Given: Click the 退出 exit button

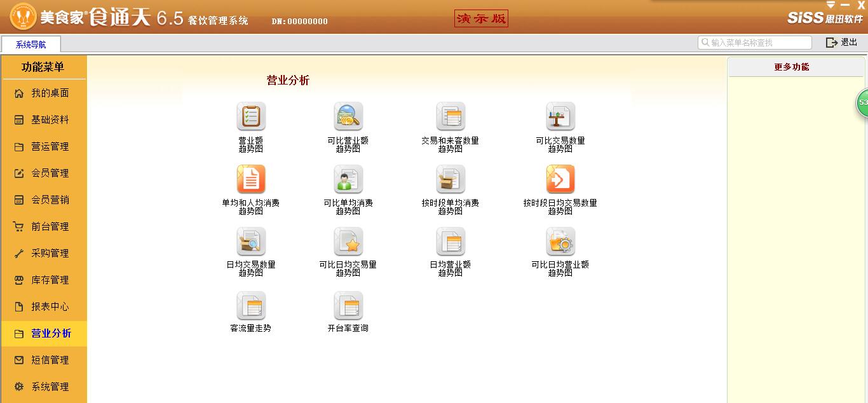Looking at the screenshot, I should (x=841, y=43).
